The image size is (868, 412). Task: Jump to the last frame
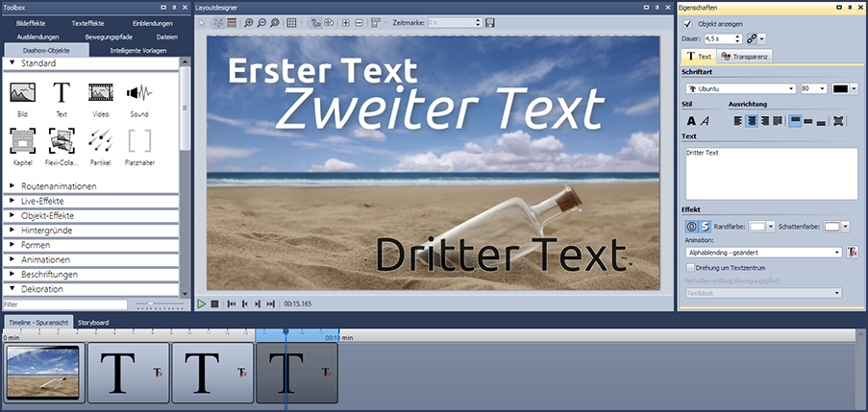270,303
